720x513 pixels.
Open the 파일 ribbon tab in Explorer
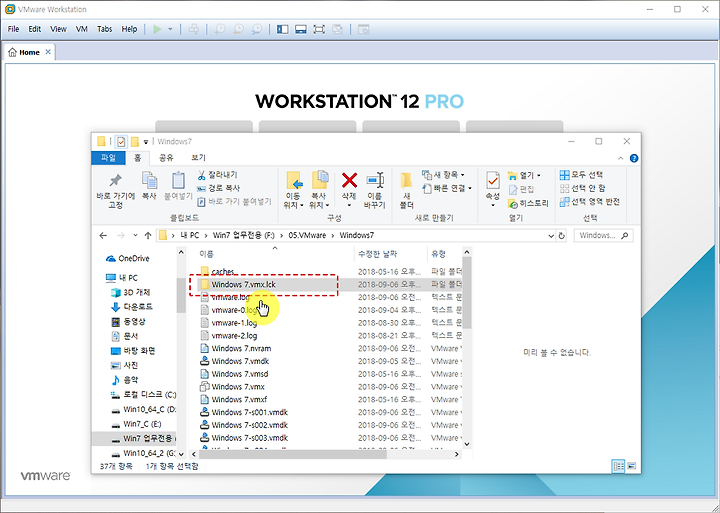[108, 158]
